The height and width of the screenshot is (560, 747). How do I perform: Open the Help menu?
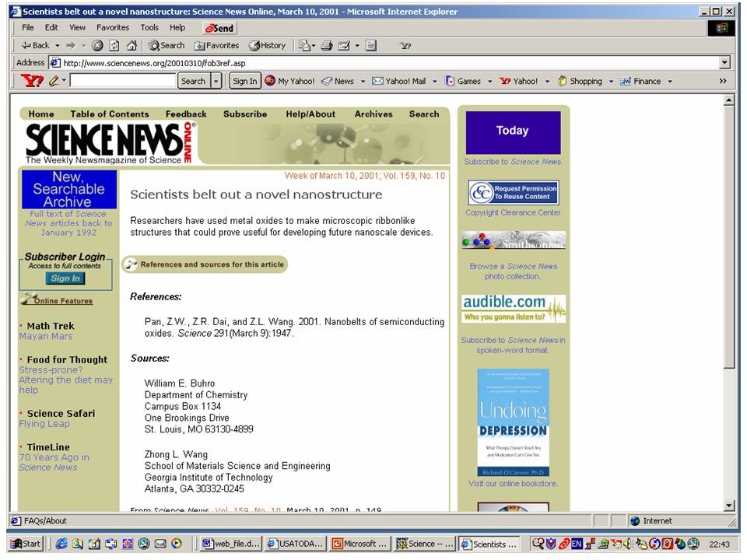177,28
